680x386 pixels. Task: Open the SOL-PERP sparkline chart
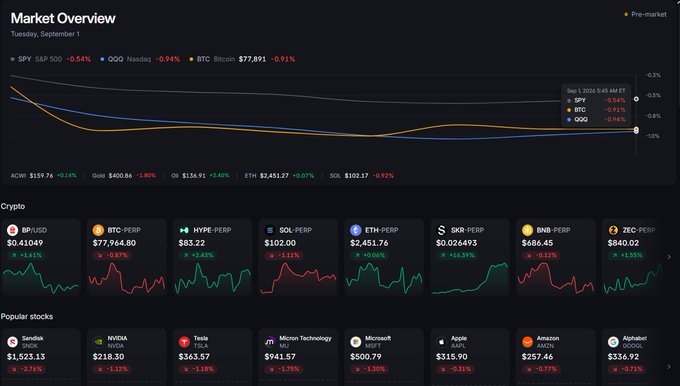[x=298, y=278]
